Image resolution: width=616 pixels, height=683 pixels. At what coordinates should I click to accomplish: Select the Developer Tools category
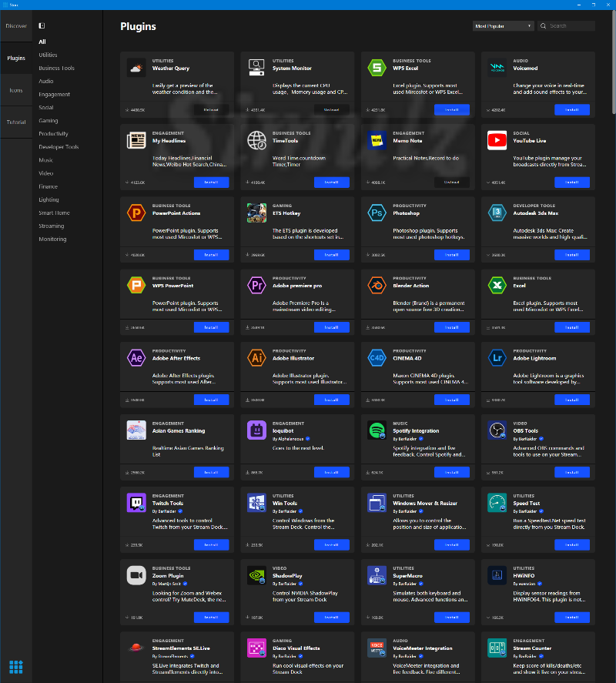tap(59, 147)
